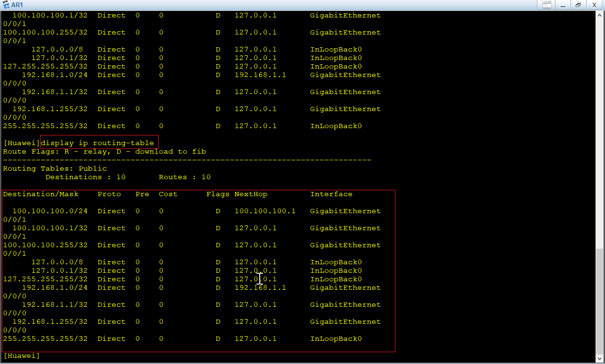Click the window layout icon beside minimize
Image resolution: width=605 pixels, height=364 pixels.
click(547, 5)
